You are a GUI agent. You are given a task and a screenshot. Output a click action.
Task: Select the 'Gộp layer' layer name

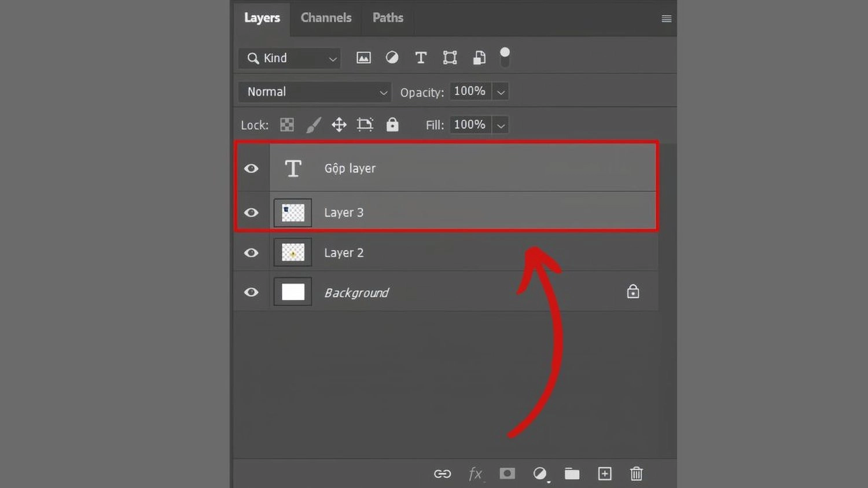click(x=350, y=168)
